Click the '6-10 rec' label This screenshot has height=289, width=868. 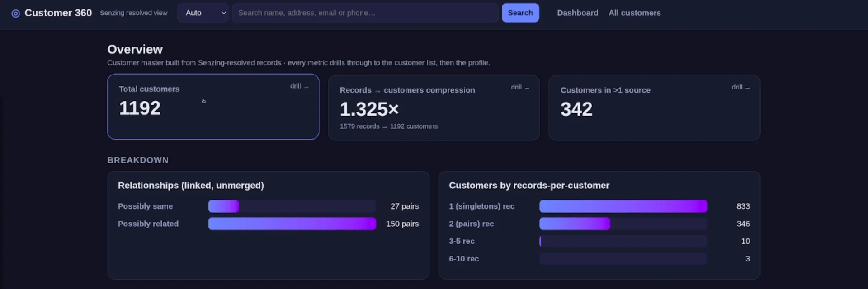(x=463, y=259)
